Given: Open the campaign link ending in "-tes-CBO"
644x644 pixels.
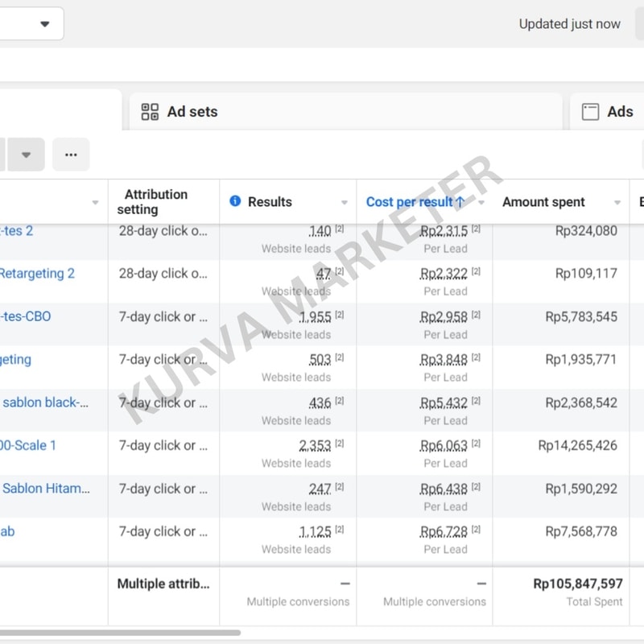Looking at the screenshot, I should pyautogui.click(x=26, y=316).
